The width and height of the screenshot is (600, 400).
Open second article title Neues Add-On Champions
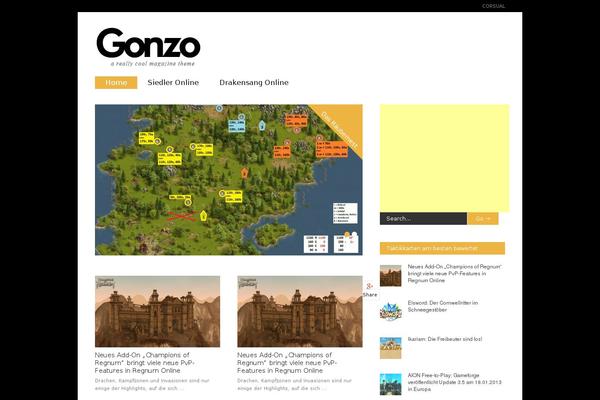pyautogui.click(x=287, y=363)
